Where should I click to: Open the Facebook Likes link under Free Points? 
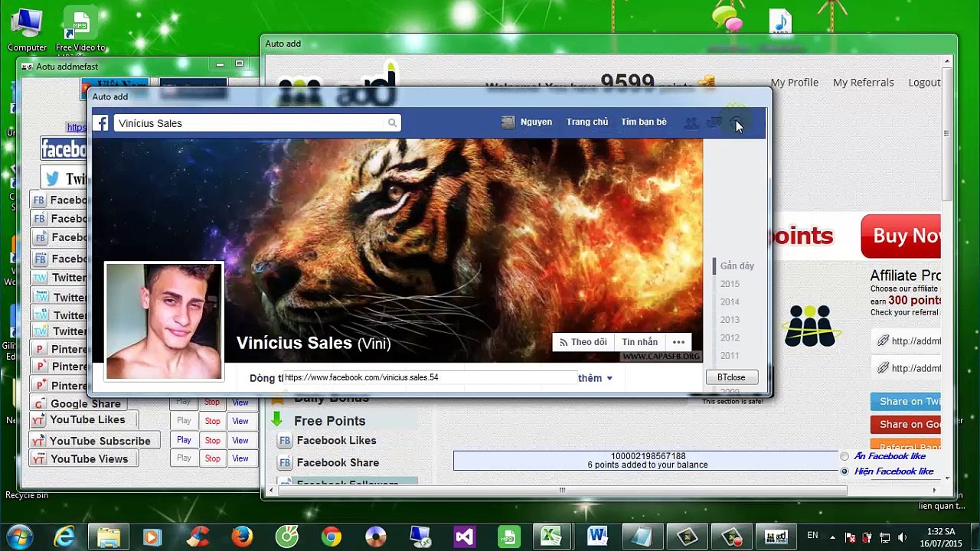tap(336, 440)
